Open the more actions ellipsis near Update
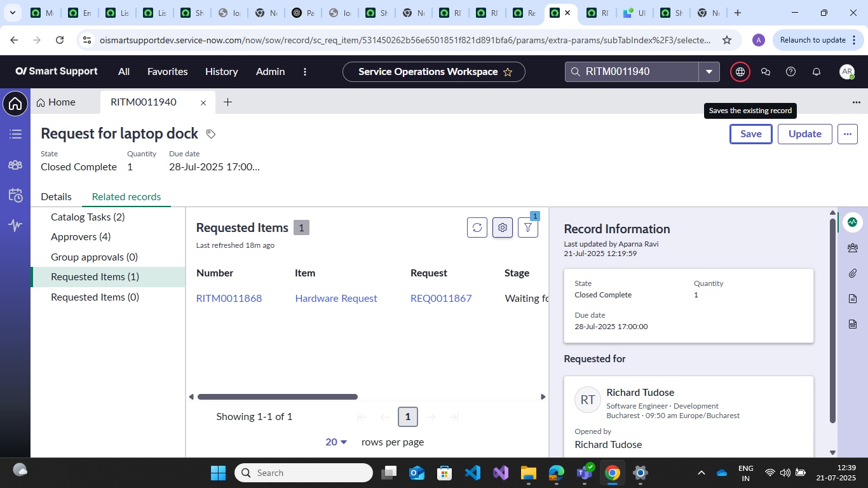The height and width of the screenshot is (488, 868). [x=847, y=133]
